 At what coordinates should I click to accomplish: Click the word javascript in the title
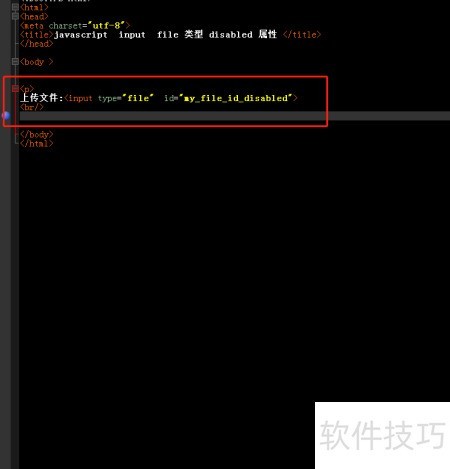point(81,35)
